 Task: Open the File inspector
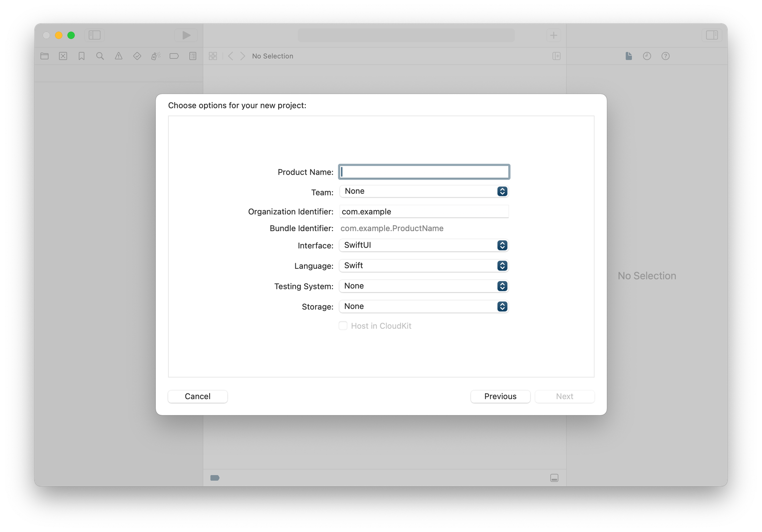coord(628,56)
